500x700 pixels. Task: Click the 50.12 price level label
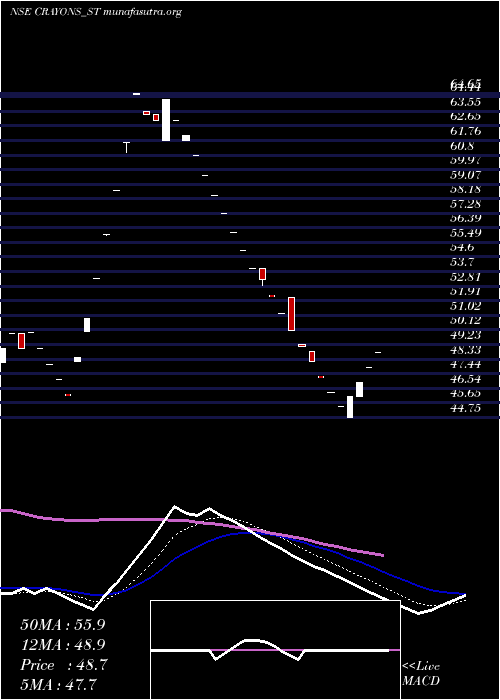click(x=466, y=321)
